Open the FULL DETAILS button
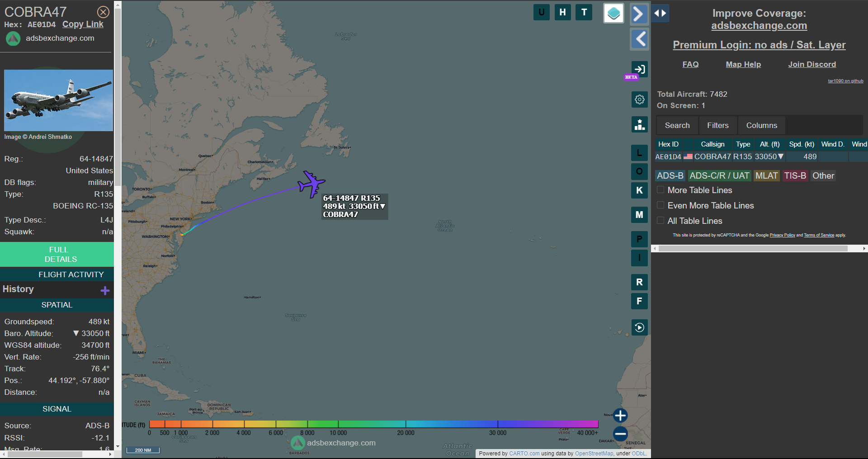Viewport: 868px width, 459px height. [x=57, y=255]
